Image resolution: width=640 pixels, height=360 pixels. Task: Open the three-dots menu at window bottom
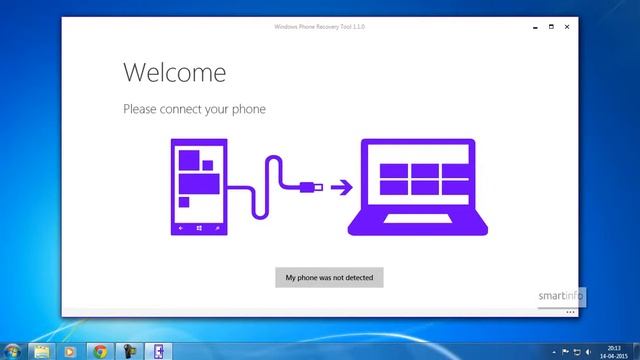[570, 312]
